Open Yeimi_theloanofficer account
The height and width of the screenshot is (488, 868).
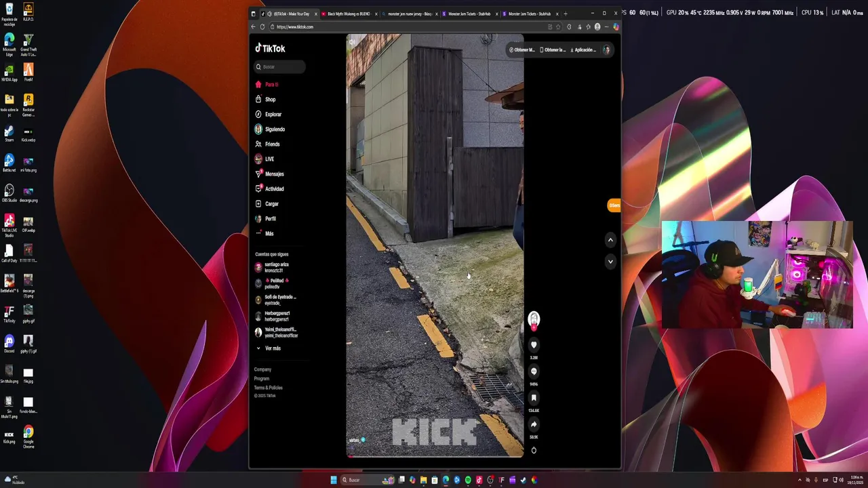[277, 332]
